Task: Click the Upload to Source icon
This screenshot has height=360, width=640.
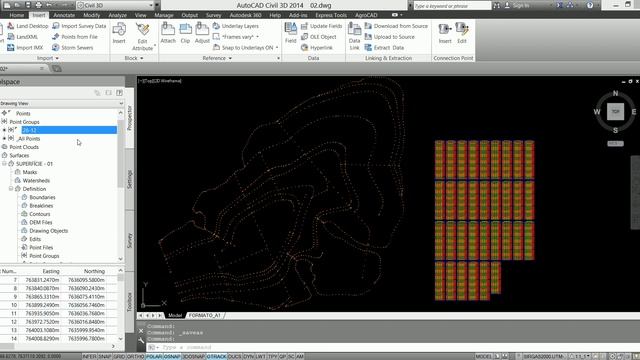Action: [368, 37]
